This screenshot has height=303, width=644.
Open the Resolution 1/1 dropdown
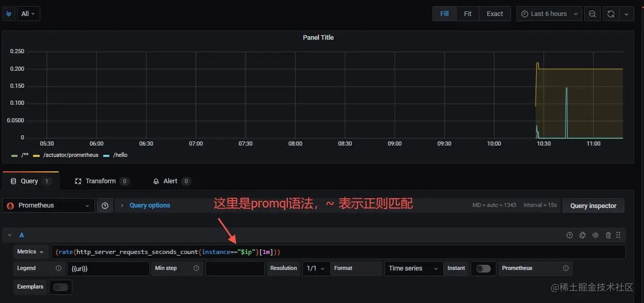point(315,268)
